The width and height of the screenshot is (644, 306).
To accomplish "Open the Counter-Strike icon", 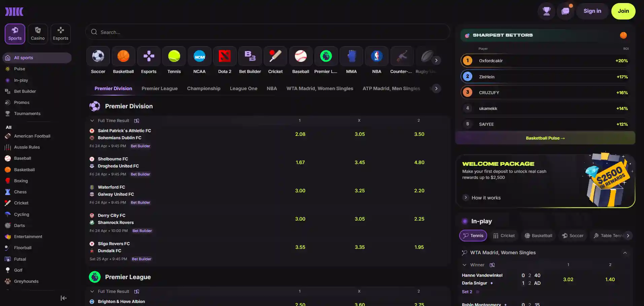I will click(402, 56).
